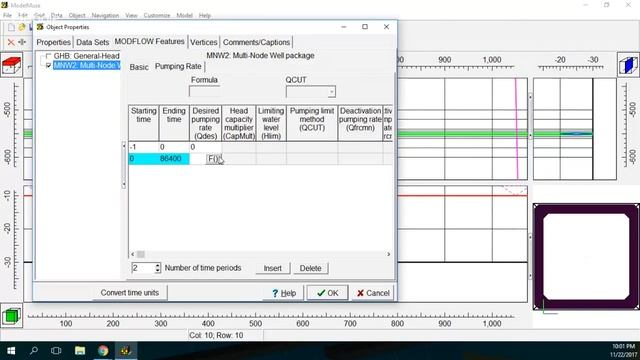This screenshot has width=640, height=360.
Task: Click the Open file toolbar icon
Action: [x=22, y=27]
